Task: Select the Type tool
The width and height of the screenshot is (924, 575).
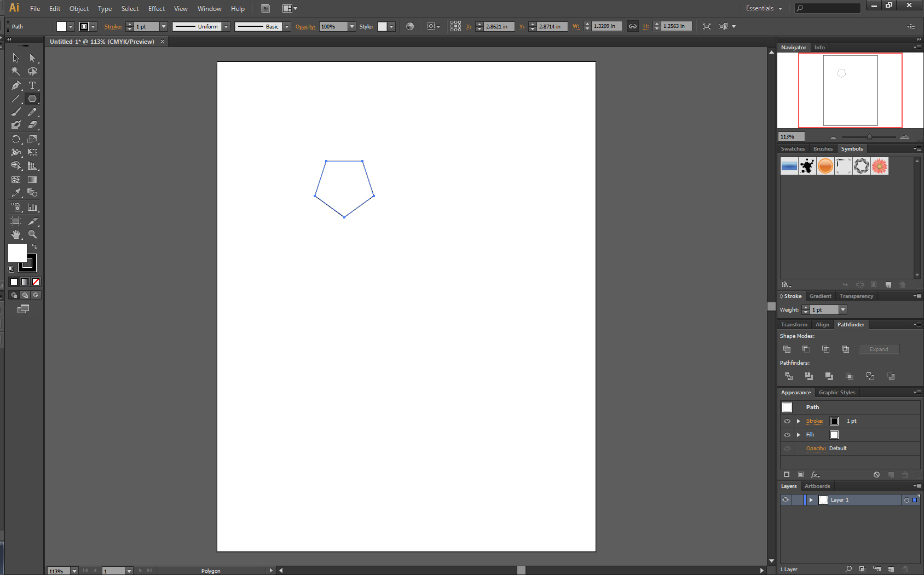Action: [x=32, y=85]
